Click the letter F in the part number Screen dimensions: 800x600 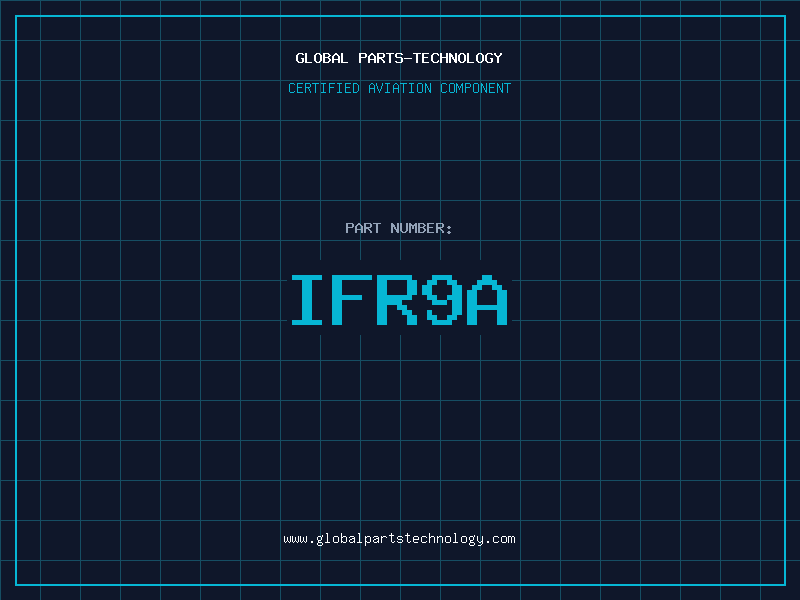click(x=354, y=300)
